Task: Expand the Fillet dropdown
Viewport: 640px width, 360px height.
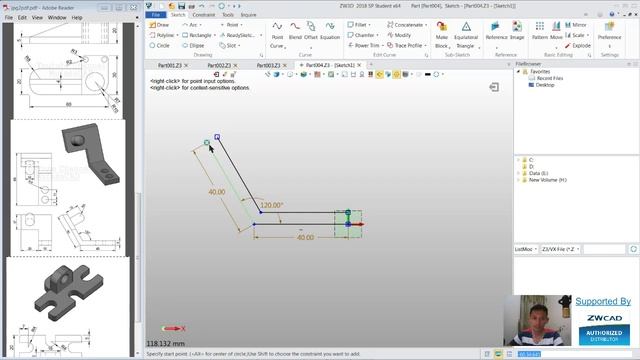Action: tap(369, 25)
